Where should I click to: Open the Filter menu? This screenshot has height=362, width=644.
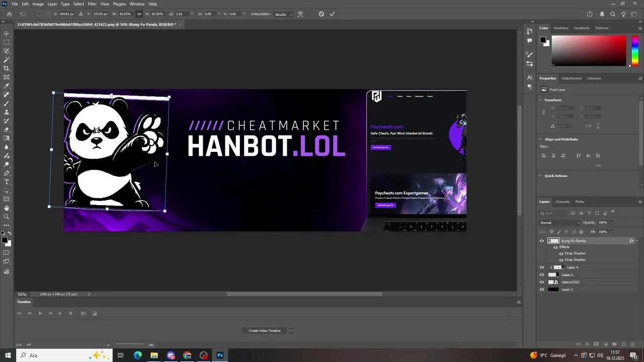coord(92,4)
